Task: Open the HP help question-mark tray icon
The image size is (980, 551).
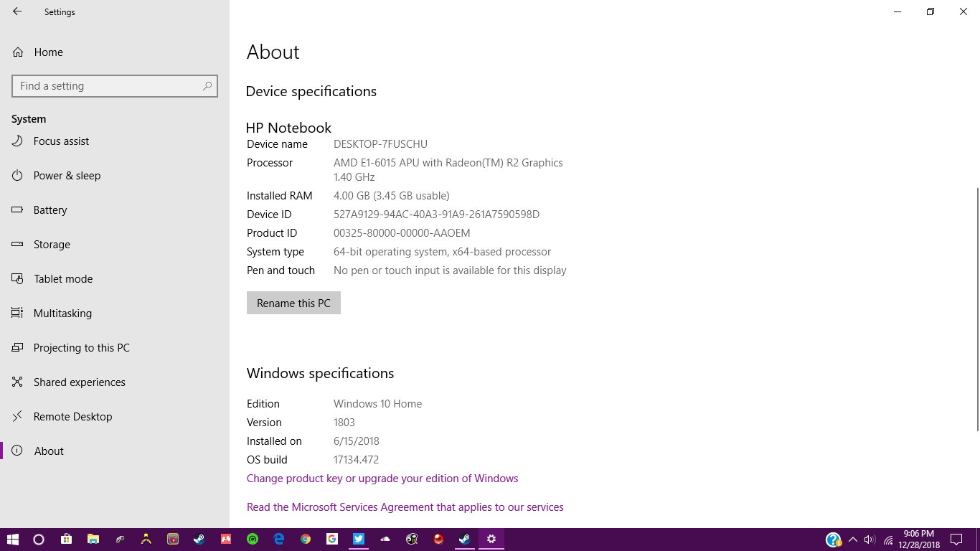Action: tap(833, 540)
